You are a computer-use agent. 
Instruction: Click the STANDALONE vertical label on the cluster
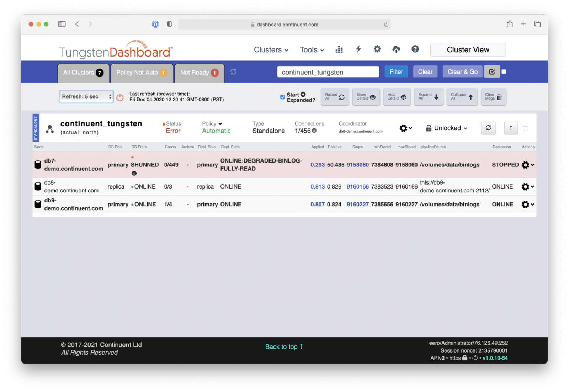tap(36, 128)
